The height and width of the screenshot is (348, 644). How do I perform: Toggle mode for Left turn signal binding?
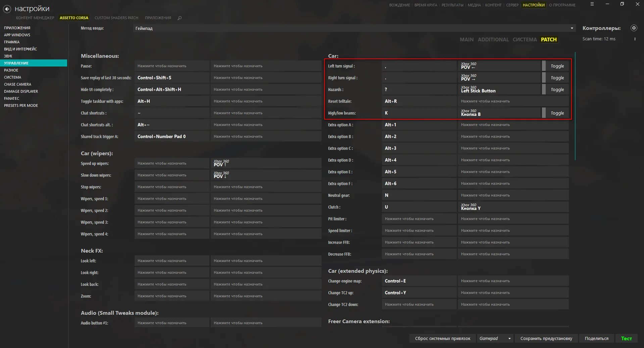point(557,66)
